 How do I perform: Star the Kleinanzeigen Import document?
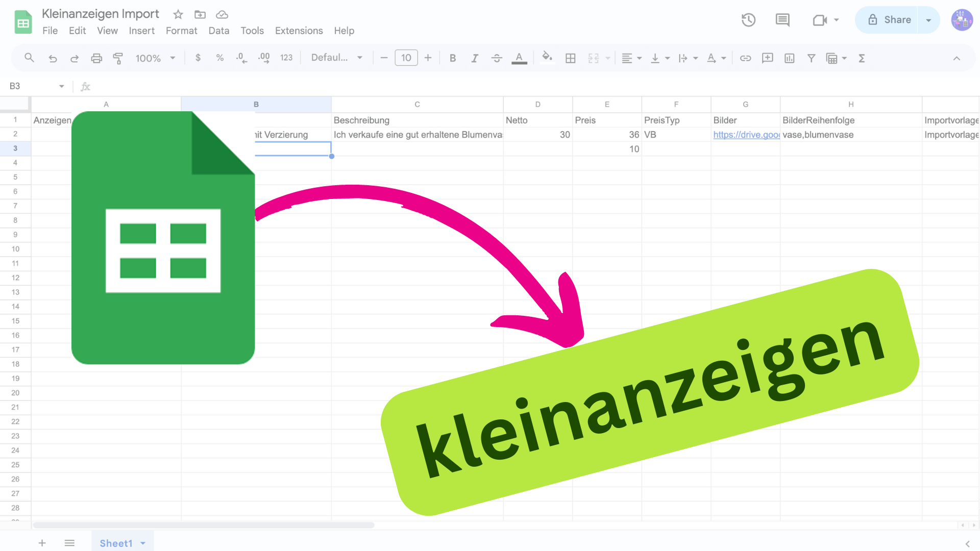178,14
